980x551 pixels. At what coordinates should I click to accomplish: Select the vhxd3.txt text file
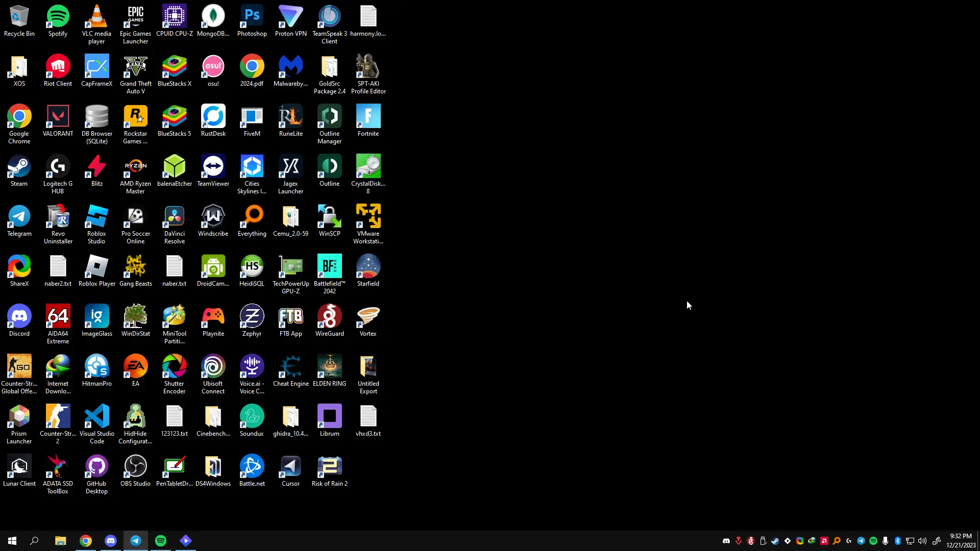point(369,421)
